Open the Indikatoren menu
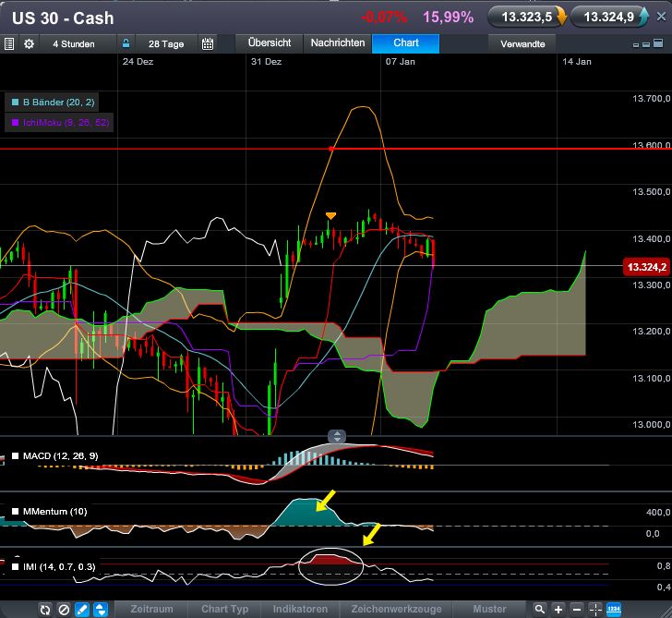The height and width of the screenshot is (618, 672). click(x=300, y=609)
